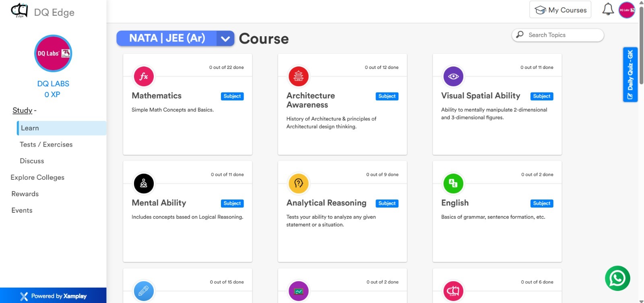
Task: Open the Mathematics fx subject icon
Action: 144,76
